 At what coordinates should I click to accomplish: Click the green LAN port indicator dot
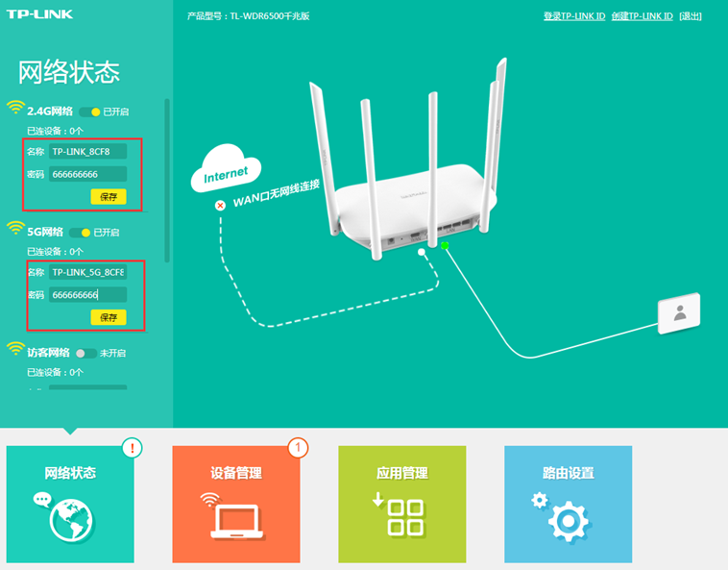pyautogui.click(x=445, y=245)
